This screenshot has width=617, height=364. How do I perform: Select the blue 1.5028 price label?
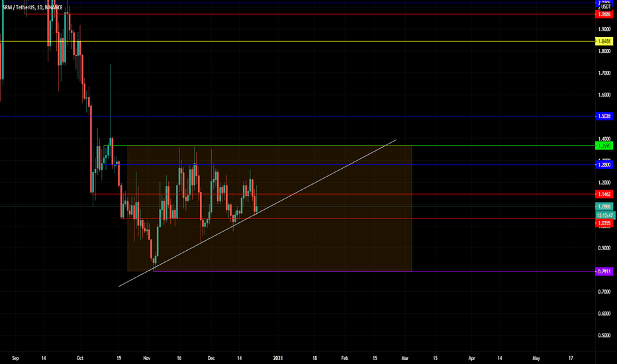pos(604,116)
